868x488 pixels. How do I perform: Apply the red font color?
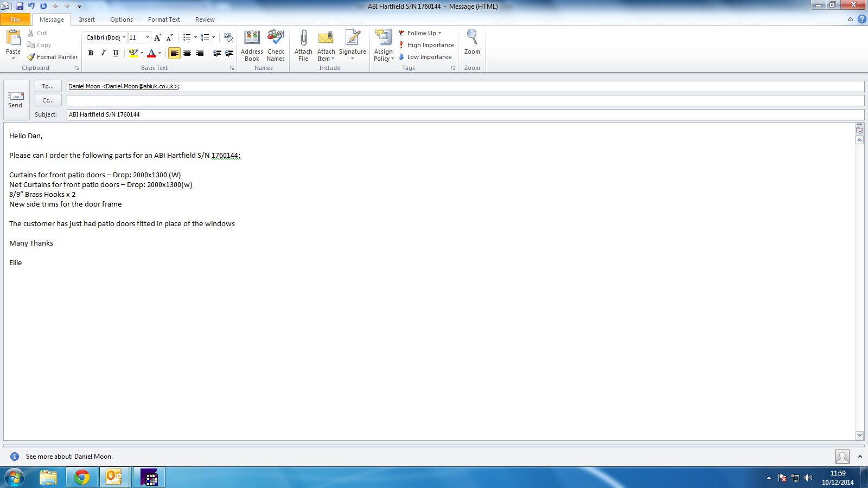[151, 53]
